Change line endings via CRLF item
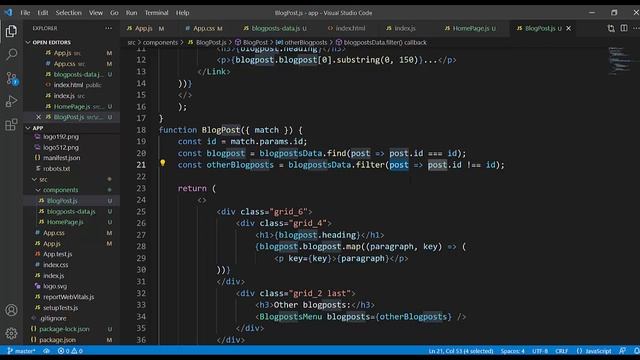Image resolution: width=640 pixels, height=360 pixels. pos(562,351)
